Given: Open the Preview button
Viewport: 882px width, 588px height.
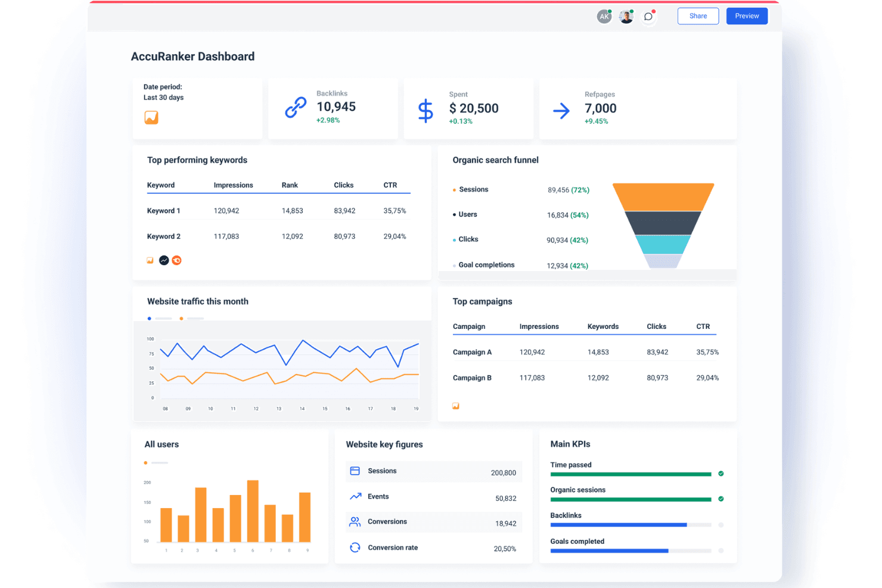Looking at the screenshot, I should [747, 16].
